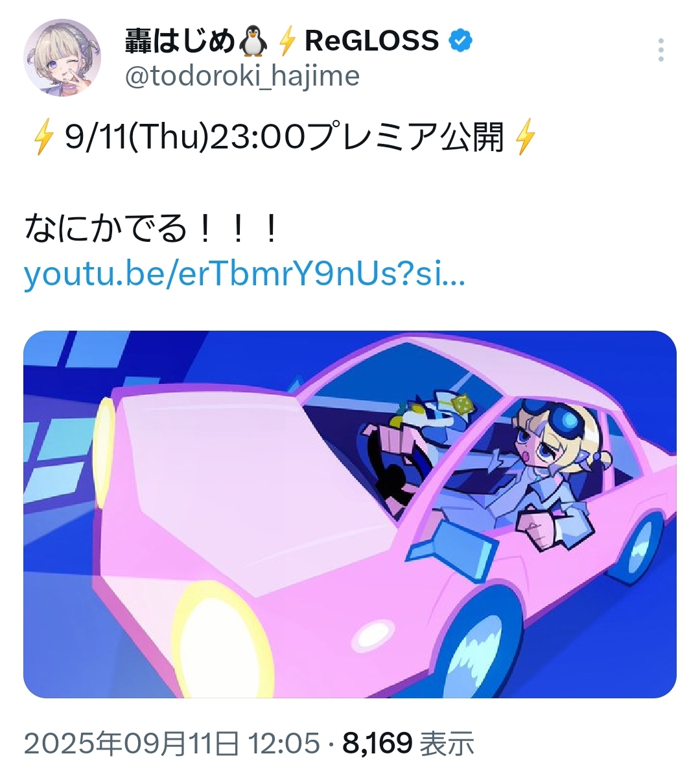This screenshot has height=780, width=700.
Task: Open the @todoroki_hajime handle link
Action: point(242,77)
